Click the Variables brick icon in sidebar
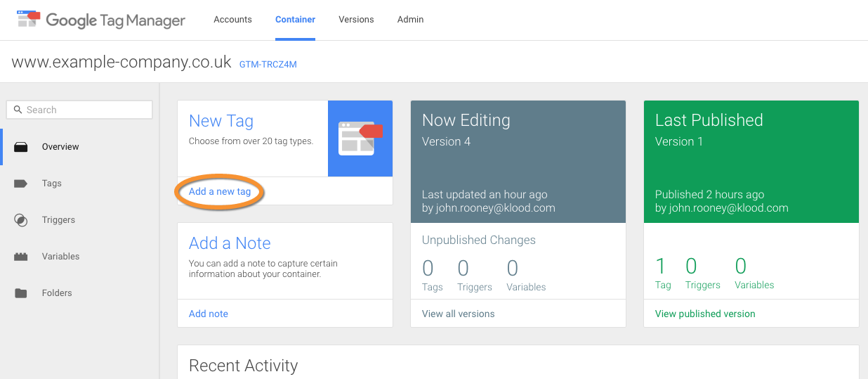The image size is (868, 379). pos(21,257)
